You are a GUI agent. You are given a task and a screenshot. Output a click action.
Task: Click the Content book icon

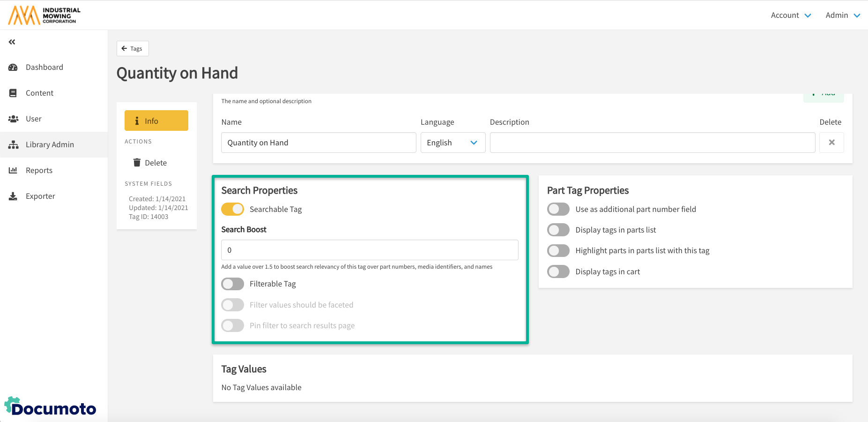[x=13, y=93]
